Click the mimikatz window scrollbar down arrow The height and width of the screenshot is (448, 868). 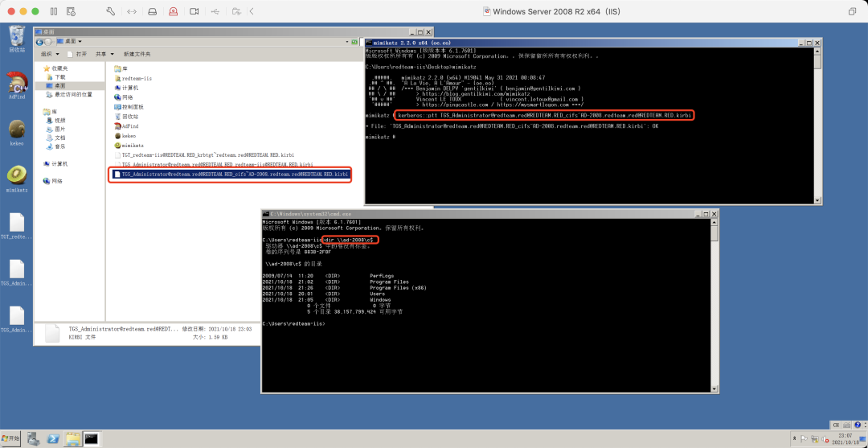point(817,200)
